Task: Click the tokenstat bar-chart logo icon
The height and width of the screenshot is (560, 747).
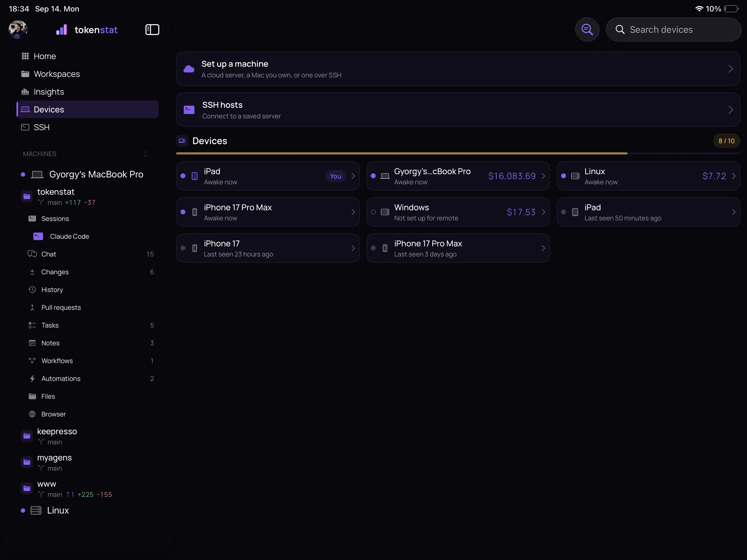Action: point(62,30)
